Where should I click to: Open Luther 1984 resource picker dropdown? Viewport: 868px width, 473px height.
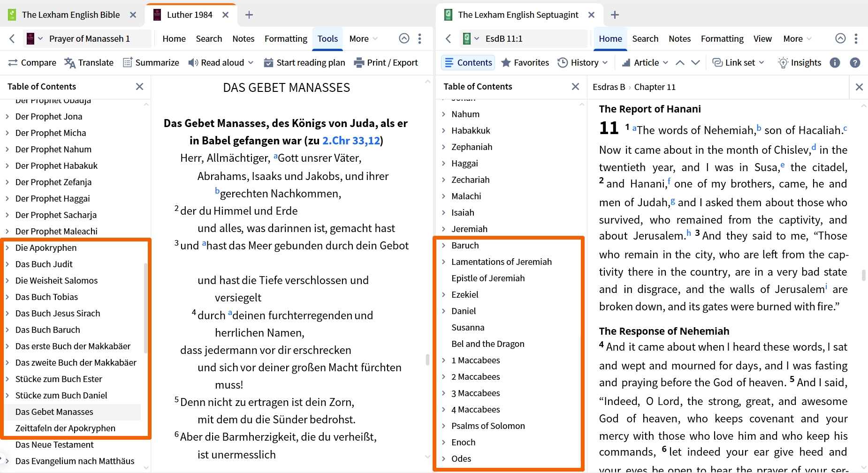click(35, 38)
